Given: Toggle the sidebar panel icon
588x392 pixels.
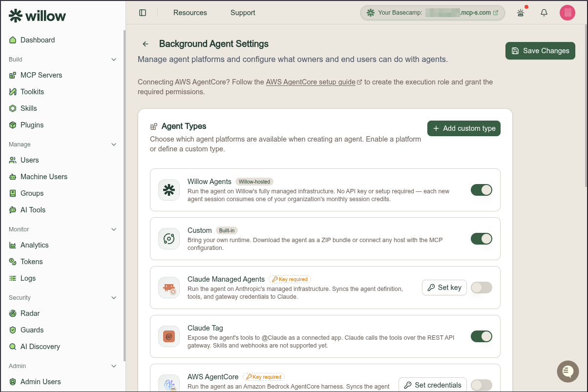Looking at the screenshot, I should 143,13.
